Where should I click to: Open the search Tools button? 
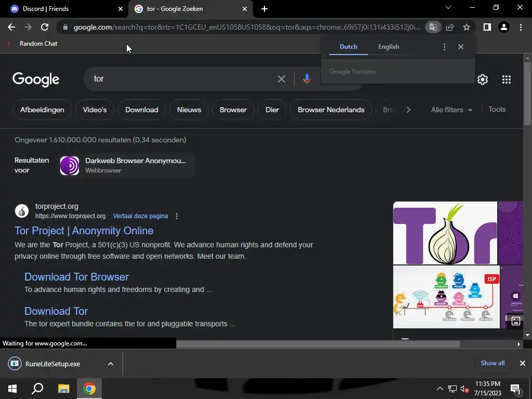coord(497,109)
